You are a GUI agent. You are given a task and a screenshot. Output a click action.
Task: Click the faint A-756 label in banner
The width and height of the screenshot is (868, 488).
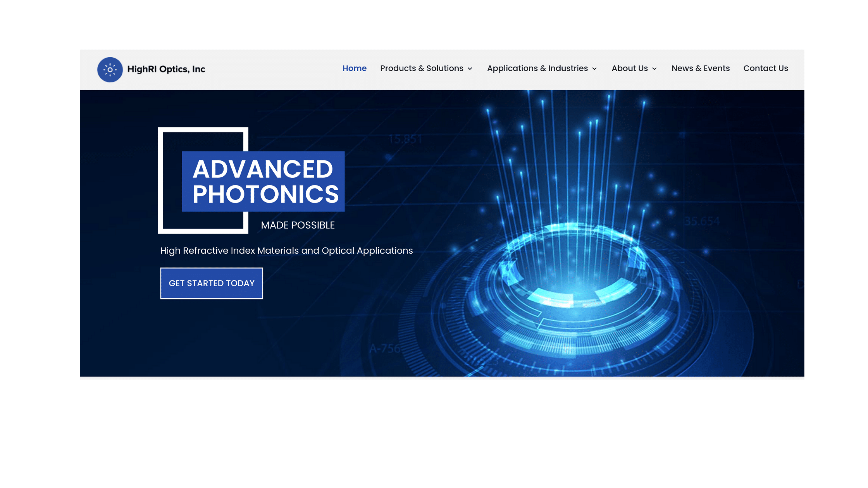pyautogui.click(x=384, y=349)
